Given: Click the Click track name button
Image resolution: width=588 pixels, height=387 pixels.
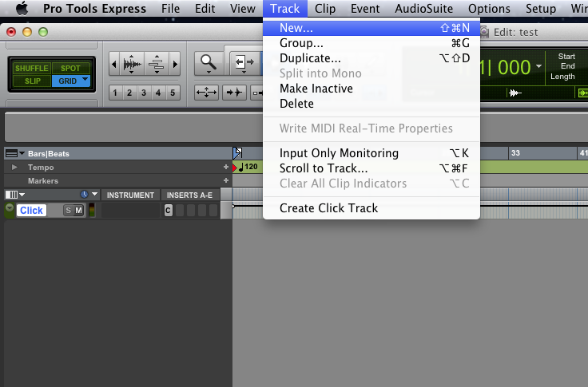Looking at the screenshot, I should (x=32, y=210).
